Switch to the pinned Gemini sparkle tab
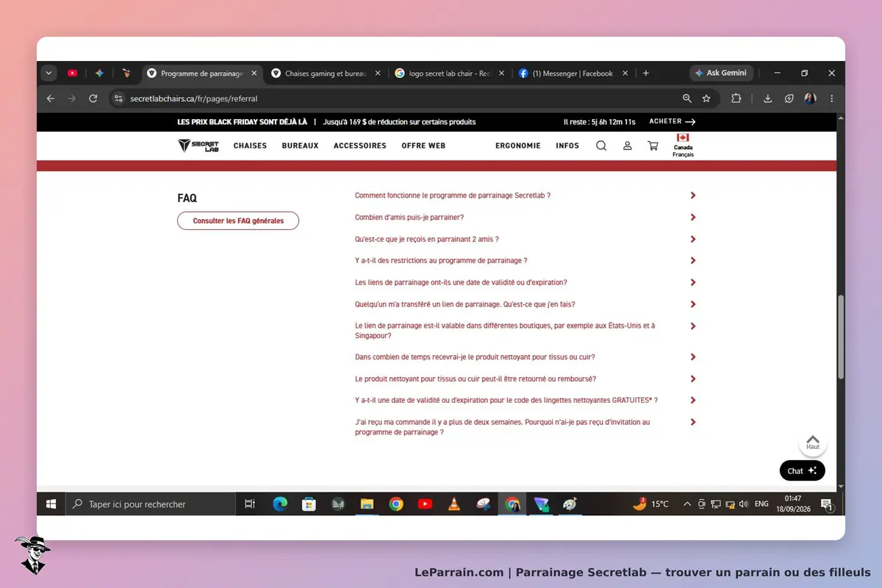Screen dimensions: 882x588 coord(99,73)
